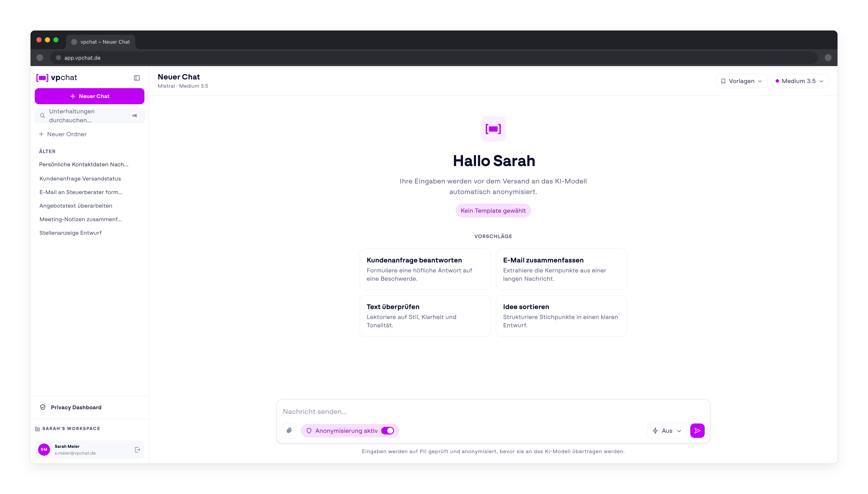
Task: Open the Medium 3.5 model selector
Action: pyautogui.click(x=800, y=81)
